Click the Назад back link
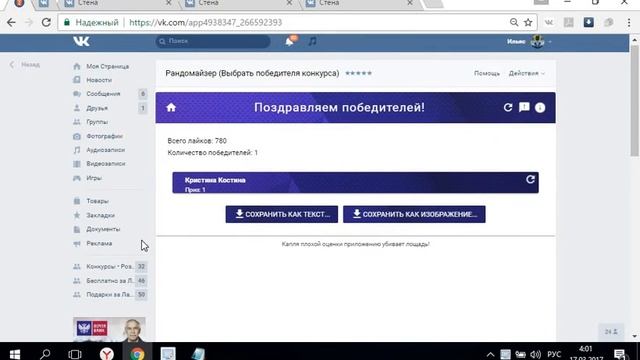Image resolution: width=640 pixels, height=360 pixels. pos(24,64)
